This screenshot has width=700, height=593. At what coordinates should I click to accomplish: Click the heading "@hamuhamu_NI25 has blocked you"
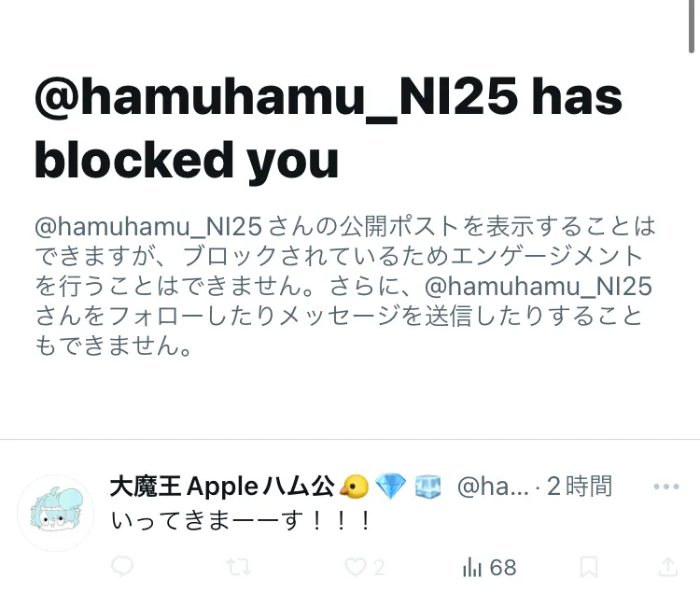click(329, 128)
